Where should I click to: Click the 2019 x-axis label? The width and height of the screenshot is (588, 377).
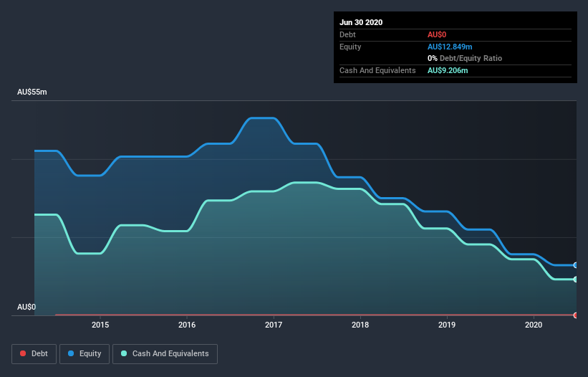pyautogui.click(x=447, y=325)
